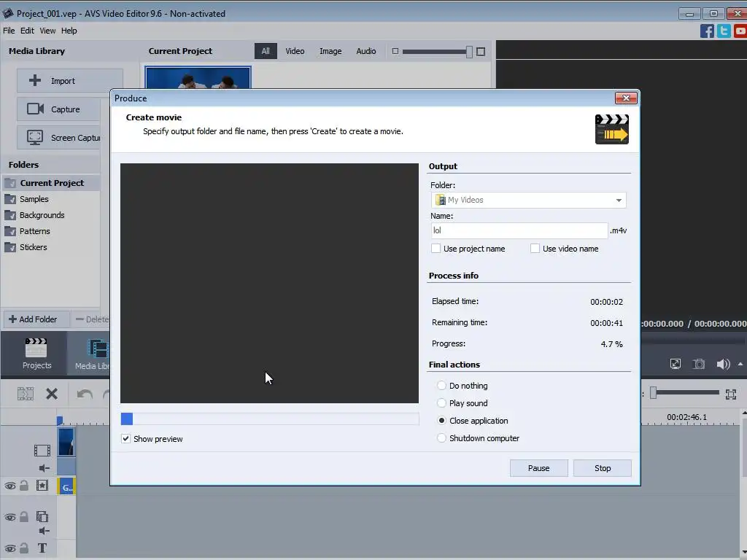Take a snapshot with the camera icon
The image size is (747, 560).
(x=698, y=364)
